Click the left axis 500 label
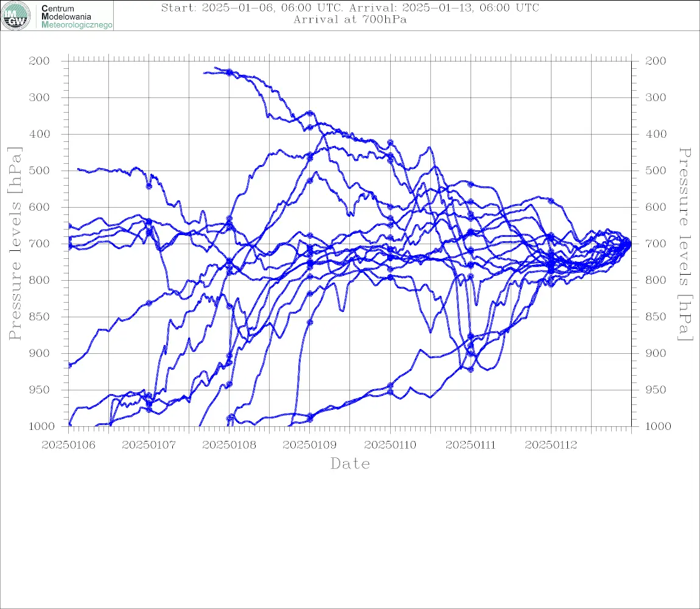 (x=40, y=171)
